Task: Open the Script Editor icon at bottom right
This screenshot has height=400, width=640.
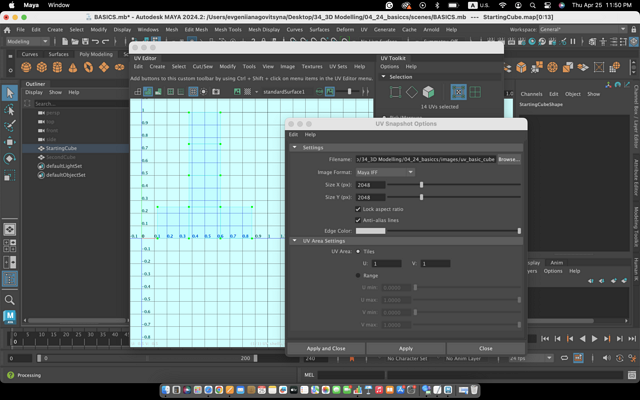Action: click(632, 375)
